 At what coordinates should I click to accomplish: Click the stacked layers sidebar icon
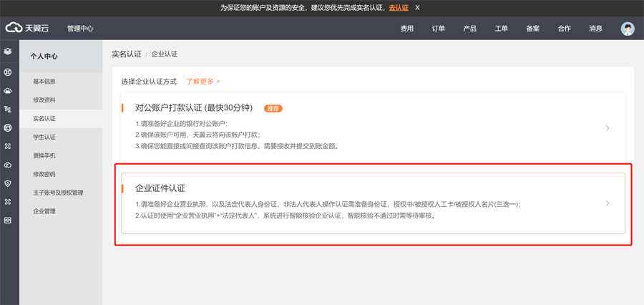pyautogui.click(x=7, y=52)
